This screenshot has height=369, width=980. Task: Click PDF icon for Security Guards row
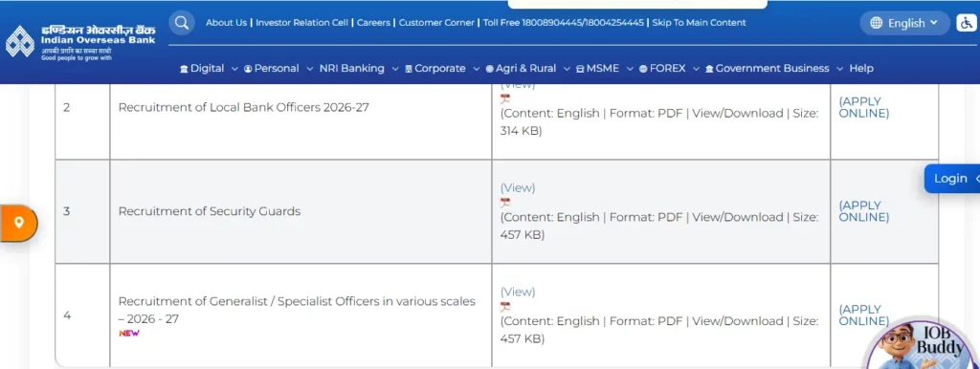click(x=505, y=203)
